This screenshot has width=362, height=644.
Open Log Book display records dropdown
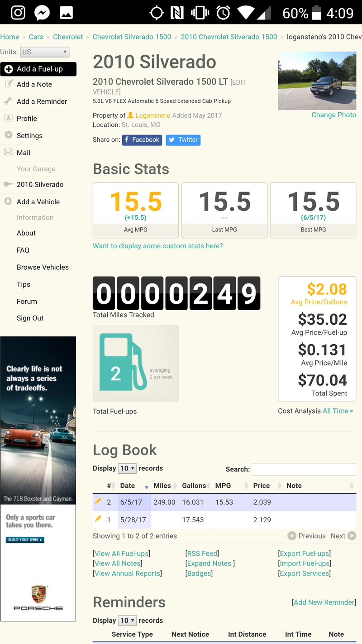(x=127, y=468)
